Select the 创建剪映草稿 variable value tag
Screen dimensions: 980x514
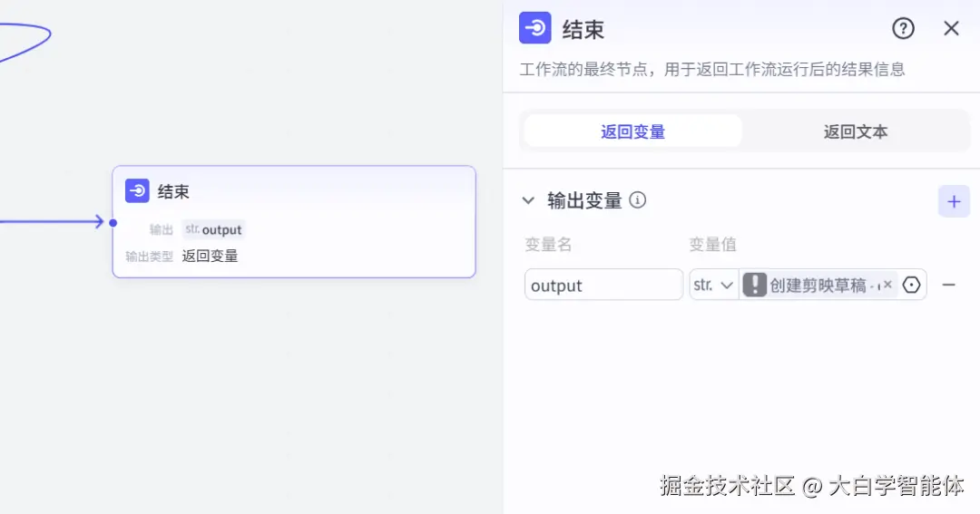pyautogui.click(x=818, y=285)
